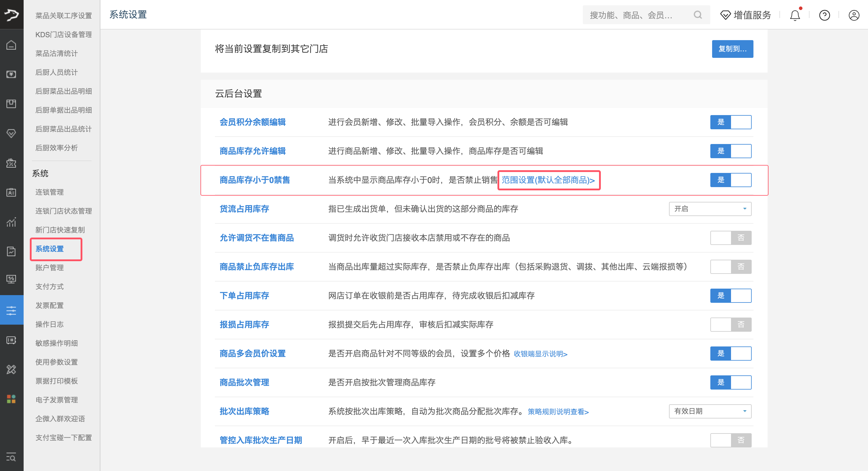Disable 商品库存允许编辑 switch

731,151
